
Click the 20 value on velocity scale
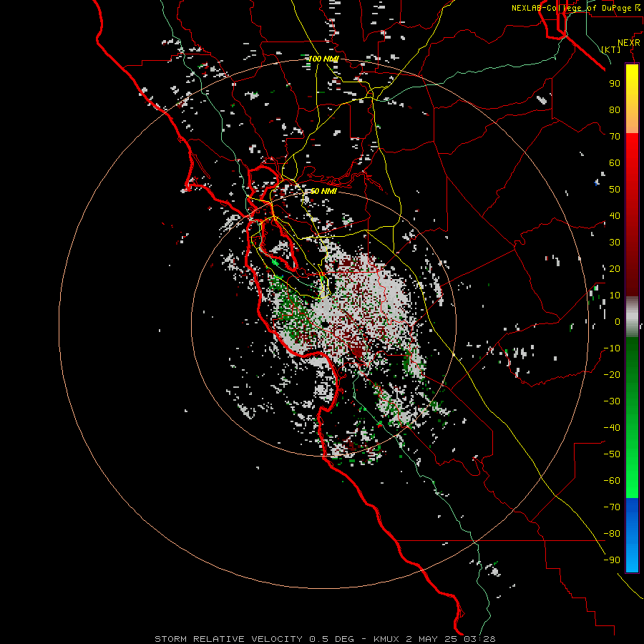[615, 268]
